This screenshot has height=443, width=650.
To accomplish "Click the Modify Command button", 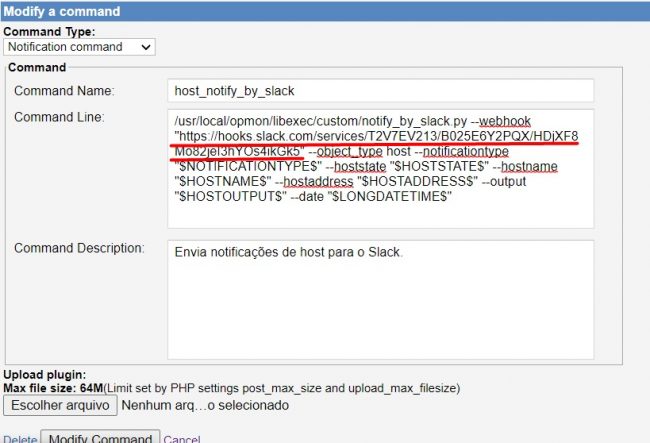I will coord(99,437).
